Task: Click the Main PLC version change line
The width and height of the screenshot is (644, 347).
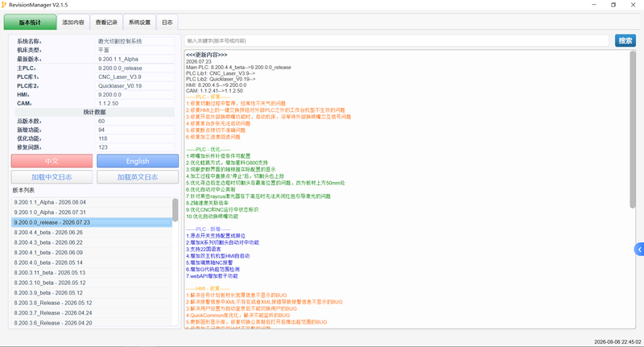Action: click(238, 68)
